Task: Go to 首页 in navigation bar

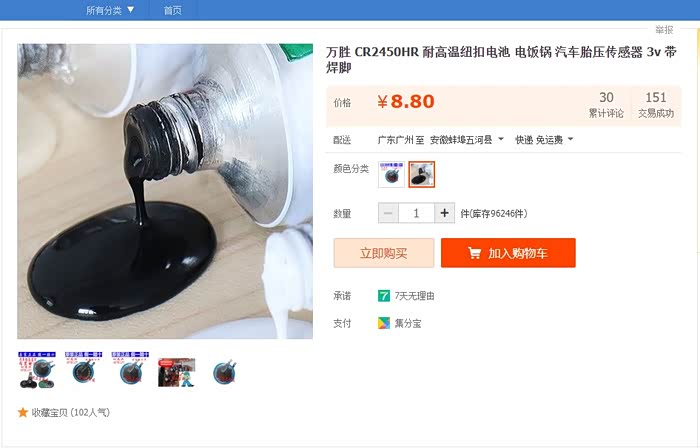Action: (172, 10)
